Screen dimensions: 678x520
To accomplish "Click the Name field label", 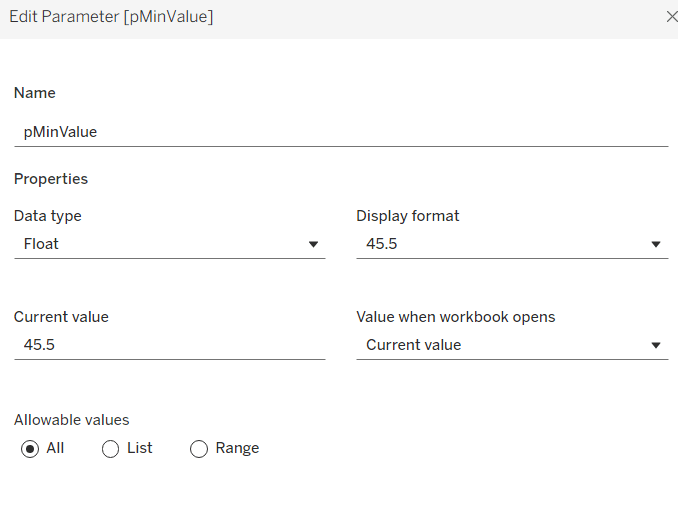I will click(35, 93).
